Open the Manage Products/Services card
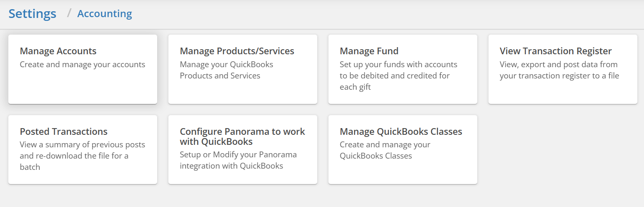The image size is (644, 207). tap(243, 69)
